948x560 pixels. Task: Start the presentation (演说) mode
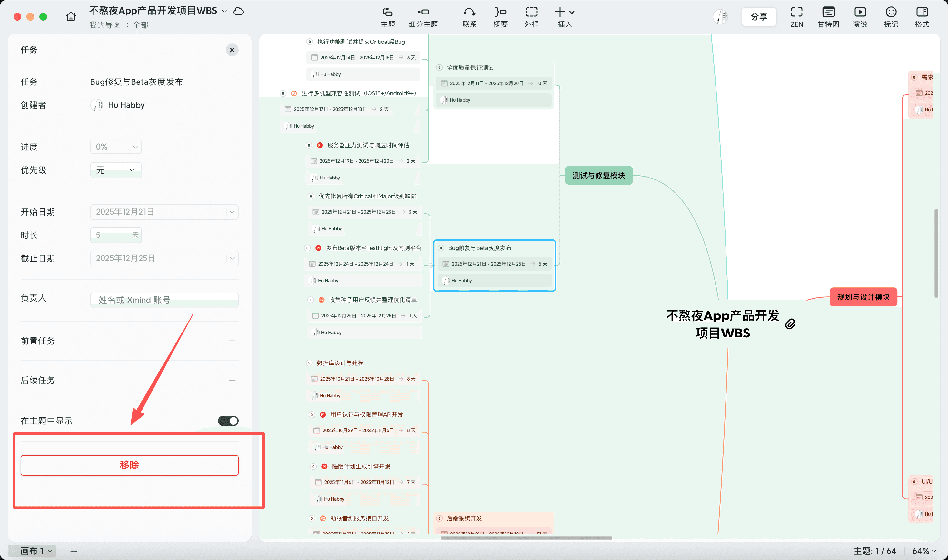(860, 17)
